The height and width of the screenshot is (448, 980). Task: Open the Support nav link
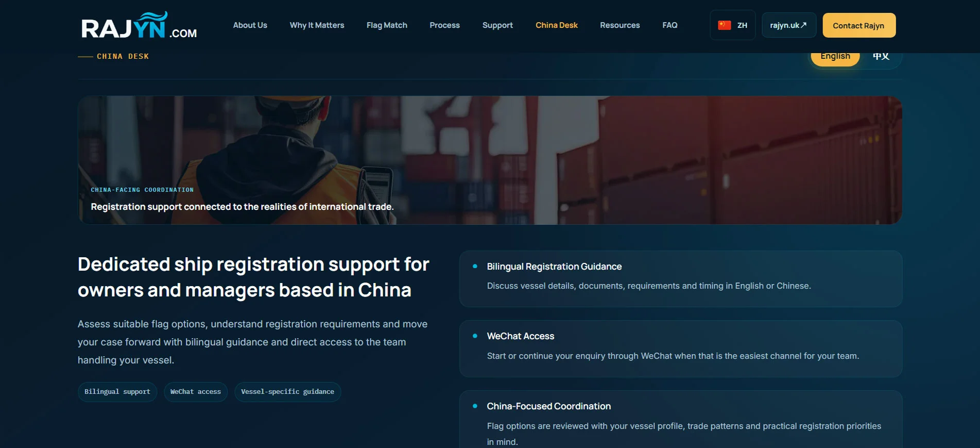pyautogui.click(x=497, y=25)
